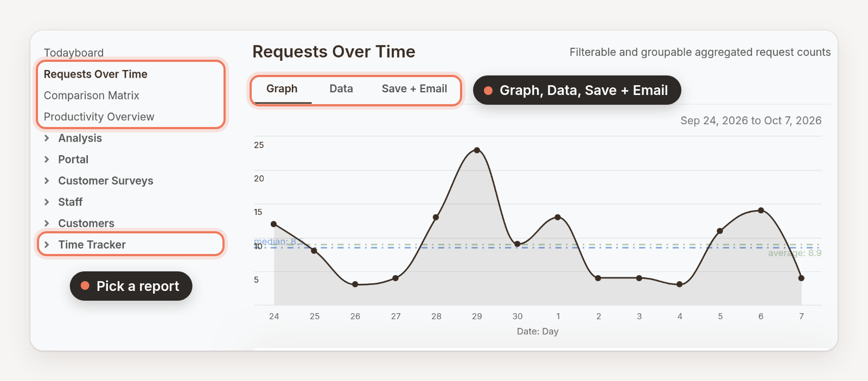Viewport: 868px width, 381px height.
Task: Click the data point for day 24
Action: [274, 224]
